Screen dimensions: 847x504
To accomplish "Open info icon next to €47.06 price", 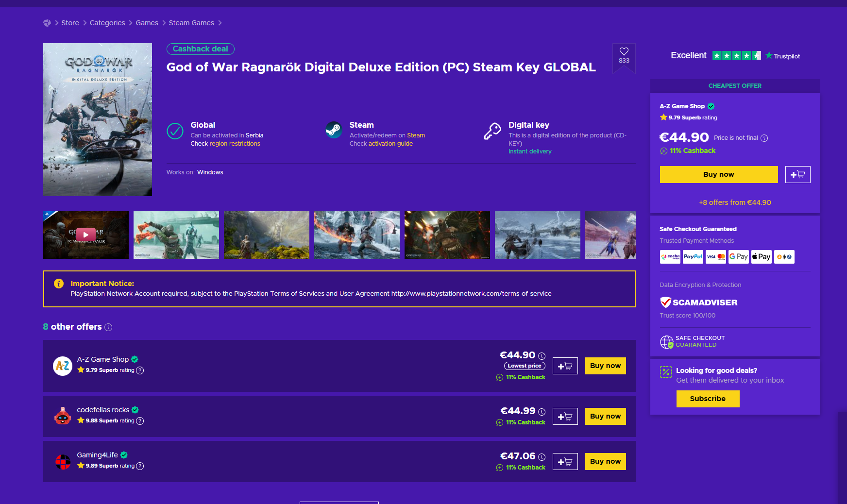I will click(542, 457).
